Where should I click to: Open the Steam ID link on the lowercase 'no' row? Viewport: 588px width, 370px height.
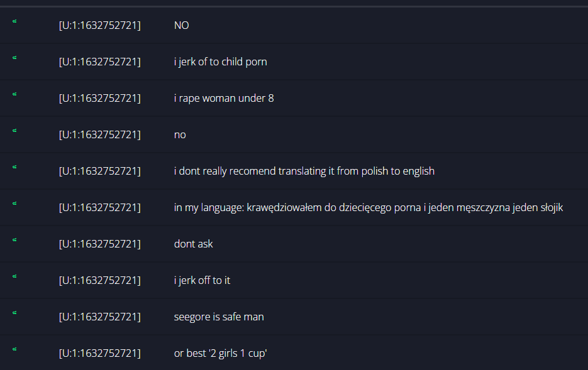(100, 135)
